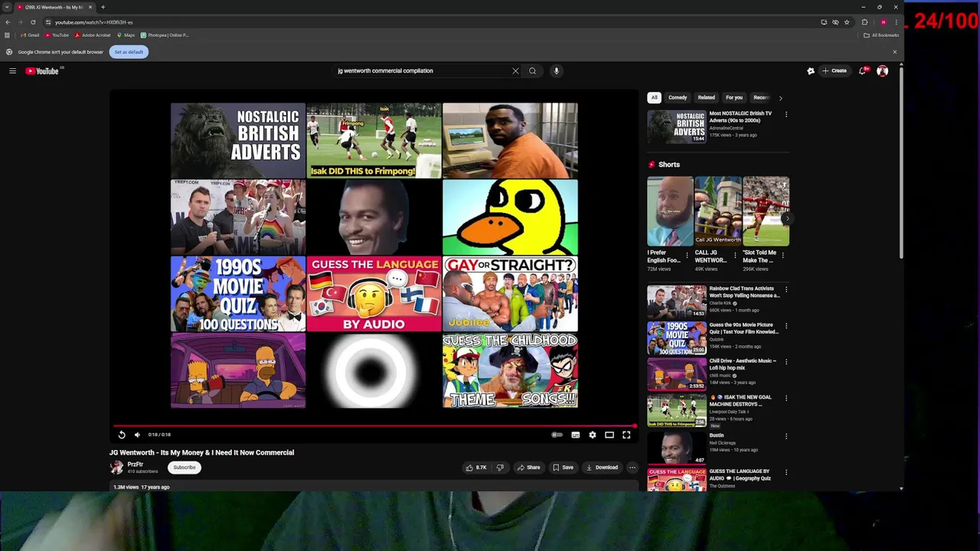Dismiss the default browser infobar
The width and height of the screenshot is (980, 551).
click(894, 52)
